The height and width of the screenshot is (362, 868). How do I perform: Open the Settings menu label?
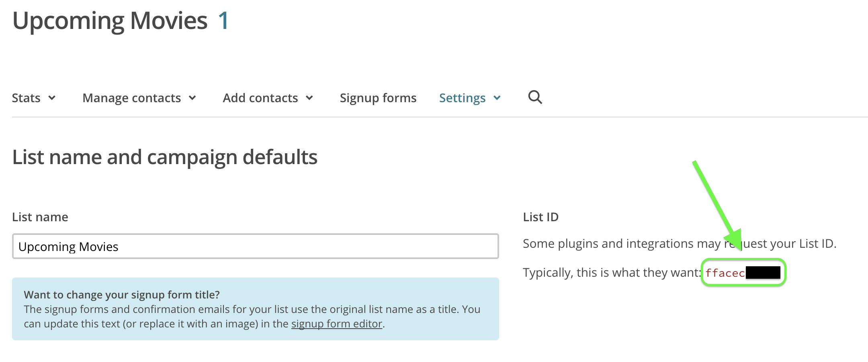(462, 98)
